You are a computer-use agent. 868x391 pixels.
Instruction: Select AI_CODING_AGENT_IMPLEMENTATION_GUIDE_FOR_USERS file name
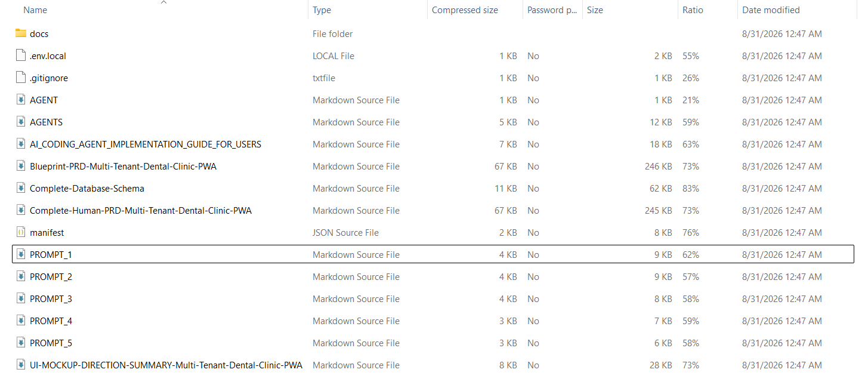point(146,144)
